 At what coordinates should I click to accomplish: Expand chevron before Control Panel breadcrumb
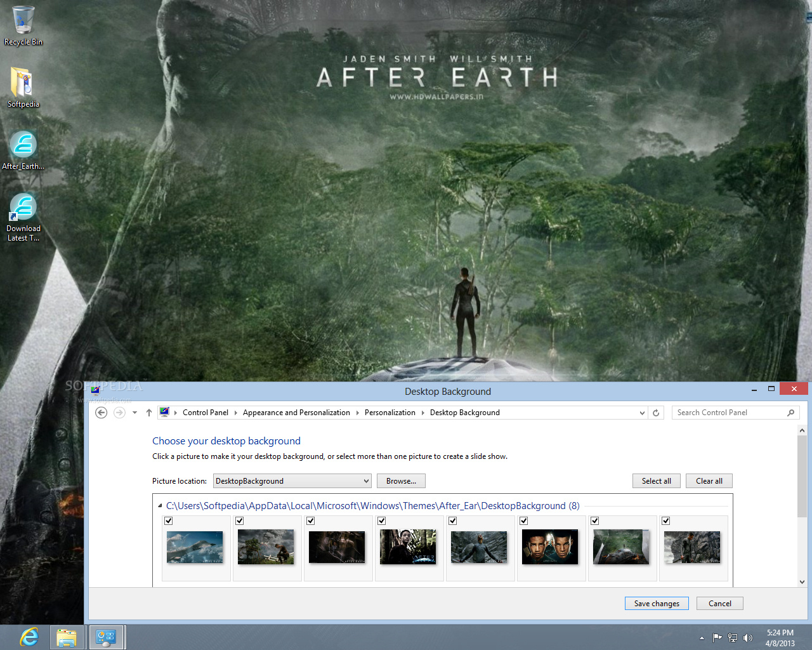point(176,413)
